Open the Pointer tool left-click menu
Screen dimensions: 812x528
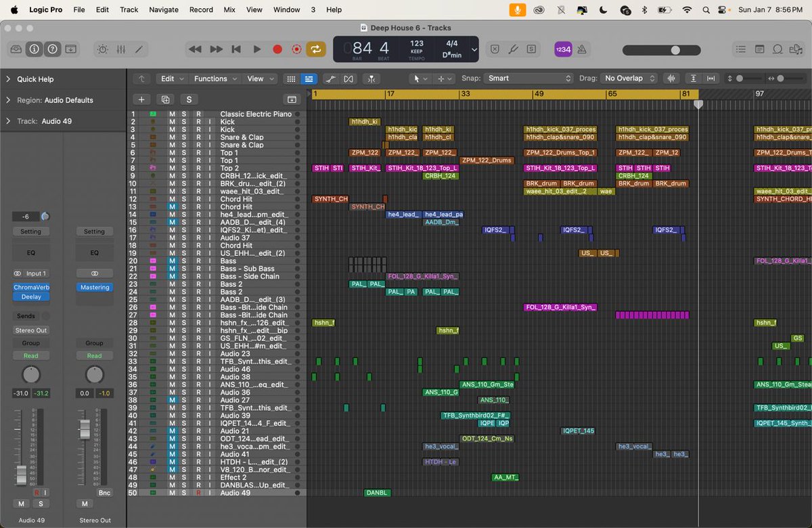[x=419, y=79]
